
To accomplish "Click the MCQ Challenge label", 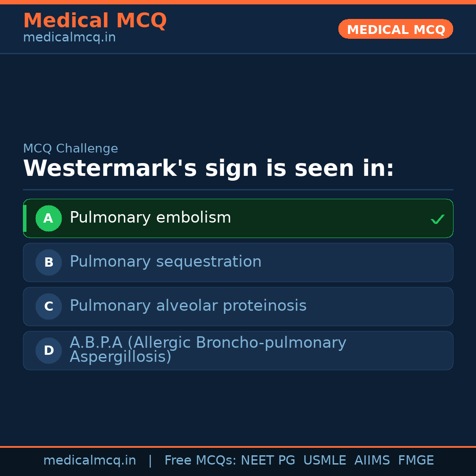I will pyautogui.click(x=71, y=149).
